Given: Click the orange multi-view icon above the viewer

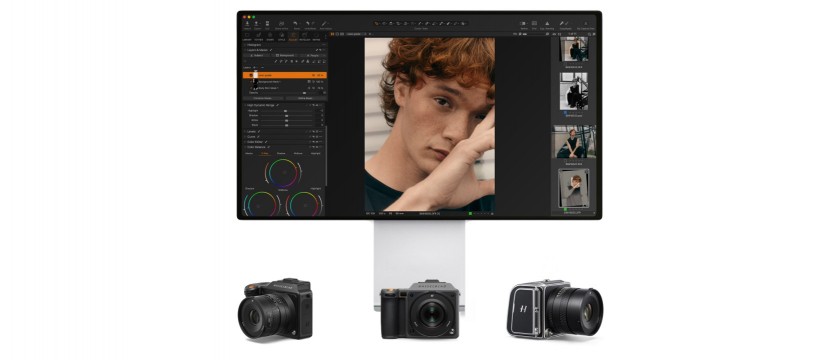Looking at the screenshot, I should (332, 34).
